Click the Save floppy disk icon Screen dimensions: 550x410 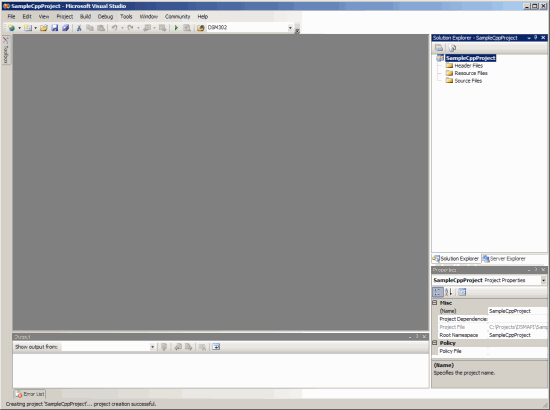(54, 28)
